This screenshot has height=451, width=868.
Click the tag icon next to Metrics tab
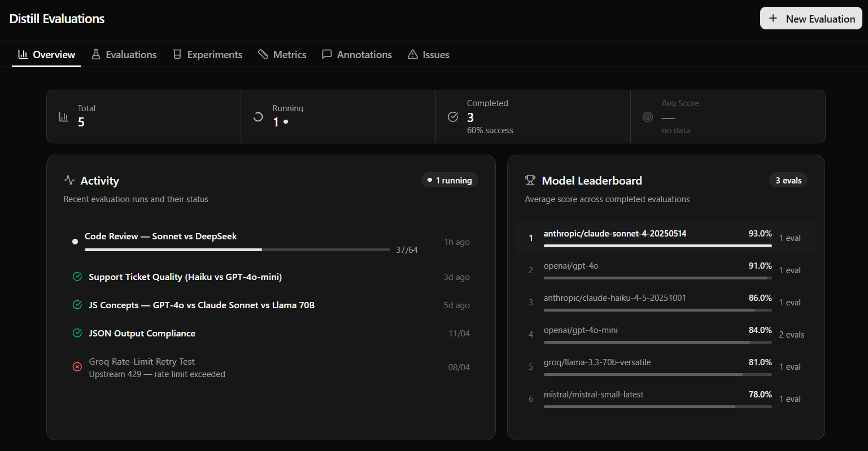coord(263,54)
